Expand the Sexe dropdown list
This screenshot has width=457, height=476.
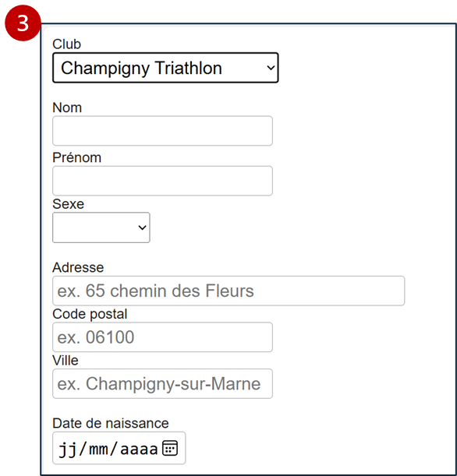(101, 227)
